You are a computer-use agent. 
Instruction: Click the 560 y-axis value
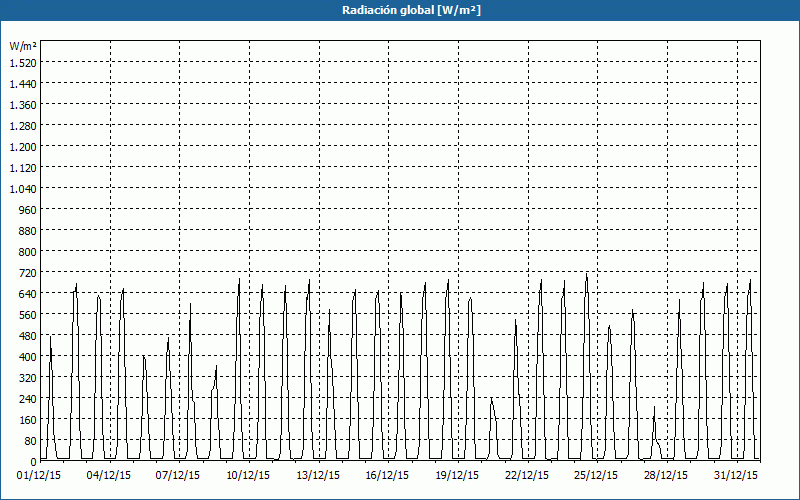28,315
